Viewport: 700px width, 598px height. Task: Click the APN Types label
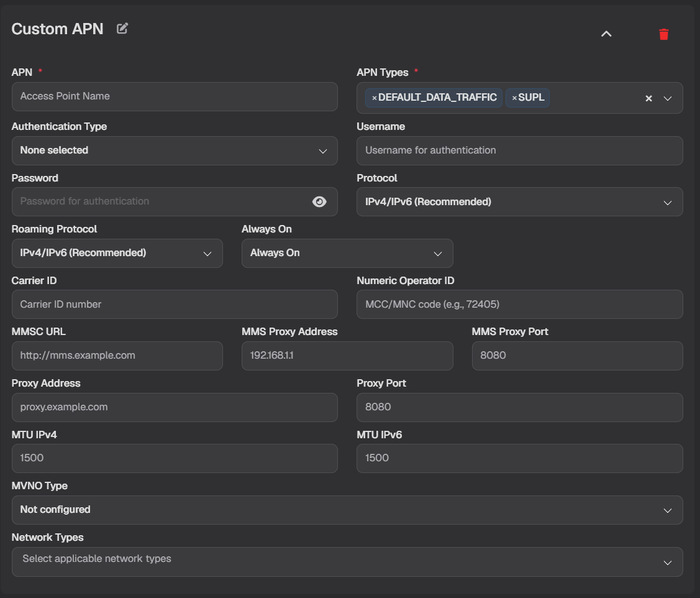click(383, 72)
